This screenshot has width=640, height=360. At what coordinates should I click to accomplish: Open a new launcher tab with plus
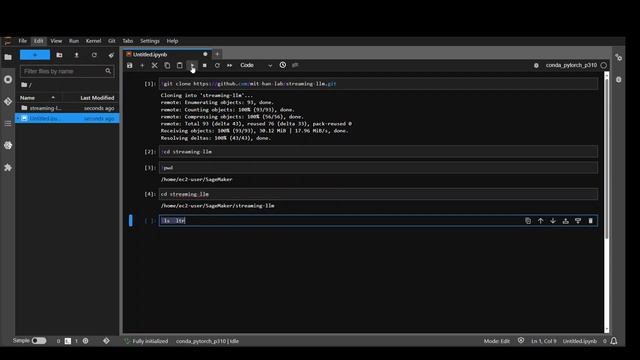pos(217,54)
